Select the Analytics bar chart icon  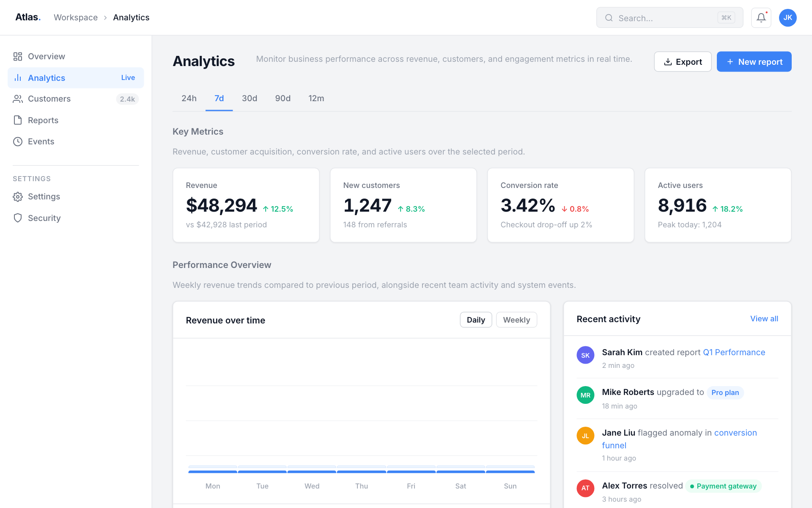pyautogui.click(x=18, y=78)
